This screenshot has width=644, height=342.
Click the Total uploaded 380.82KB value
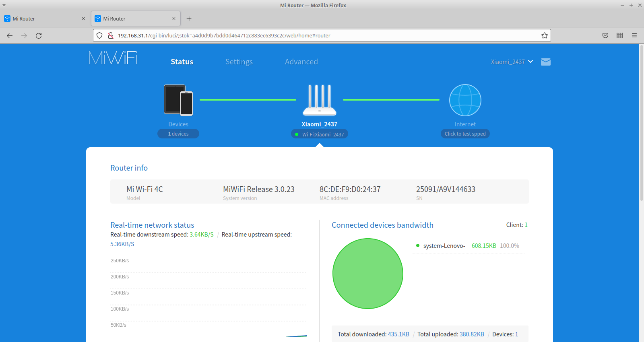pyautogui.click(x=472, y=334)
